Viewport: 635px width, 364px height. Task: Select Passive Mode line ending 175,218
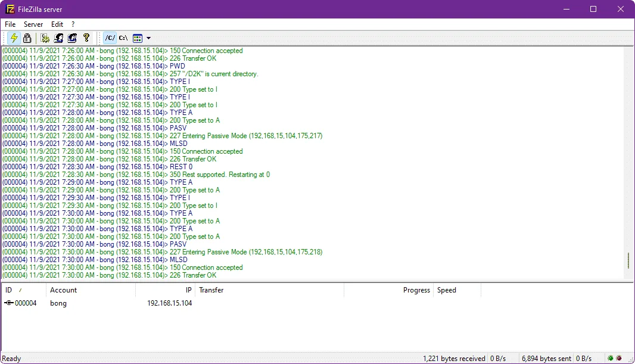(x=162, y=252)
